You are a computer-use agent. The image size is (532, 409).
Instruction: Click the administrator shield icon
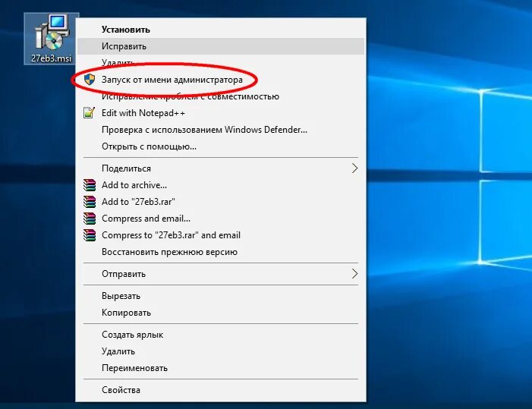click(90, 80)
